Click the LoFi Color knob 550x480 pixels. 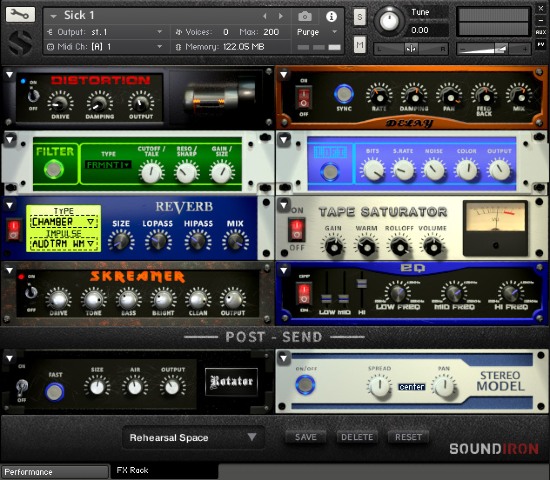click(x=467, y=170)
